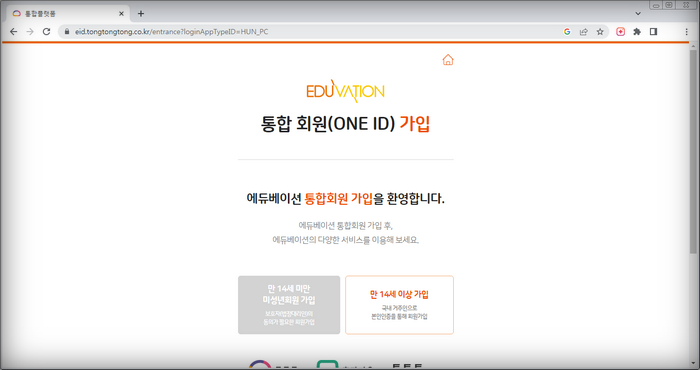Choose 만 14세 이상 가입
Screen dimensions: 700x370
(400, 305)
